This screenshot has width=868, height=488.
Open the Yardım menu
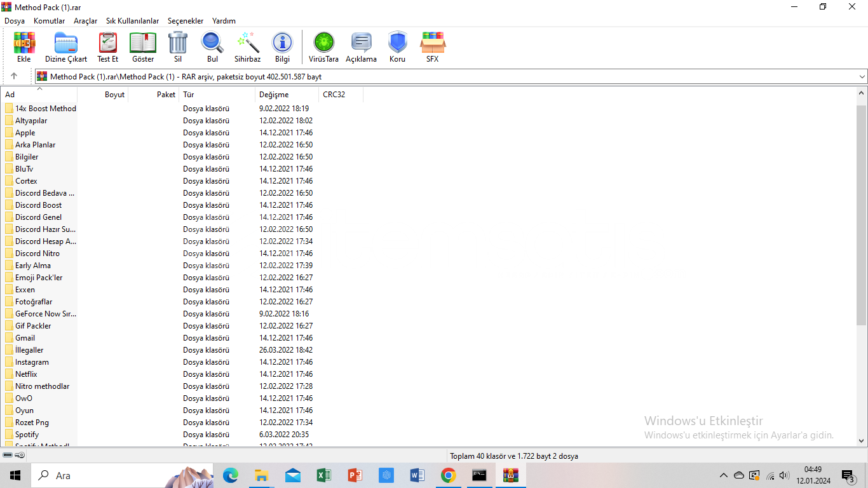click(224, 21)
